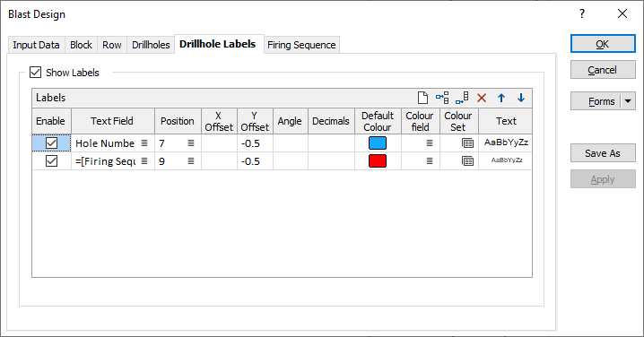Click the Angle cell of Hole Number row

click(290, 143)
